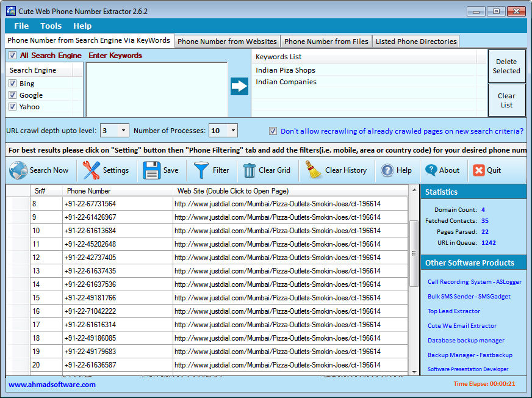532x398 pixels.
Task: Click the Domain Count value 4
Action: pos(483,210)
